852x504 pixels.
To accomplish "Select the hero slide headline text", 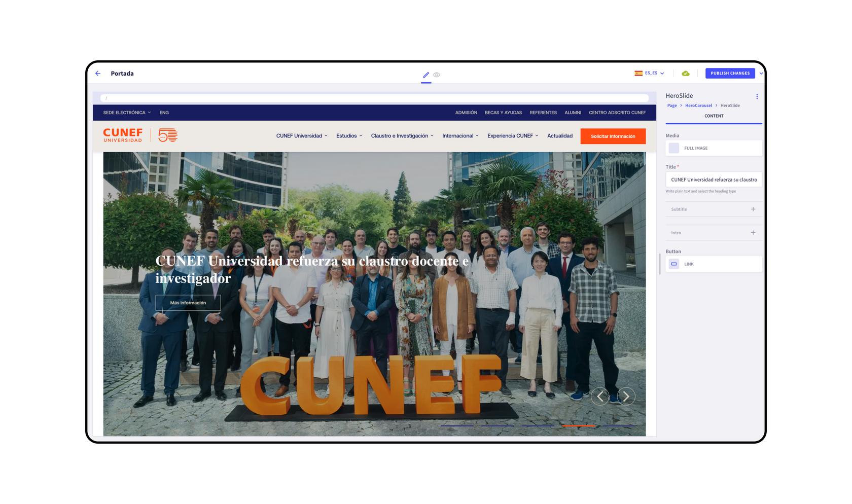I will pyautogui.click(x=312, y=269).
